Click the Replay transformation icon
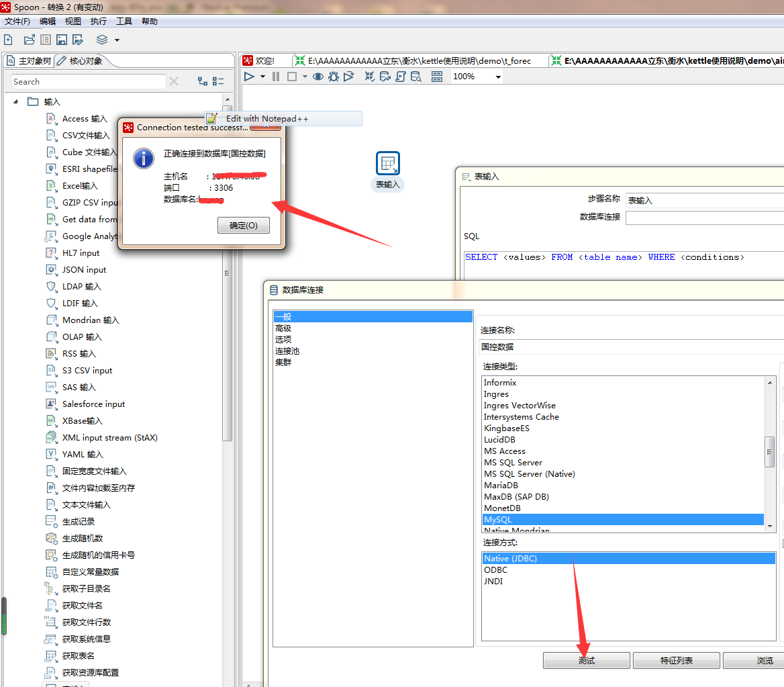This screenshot has width=784, height=687. pos(349,77)
